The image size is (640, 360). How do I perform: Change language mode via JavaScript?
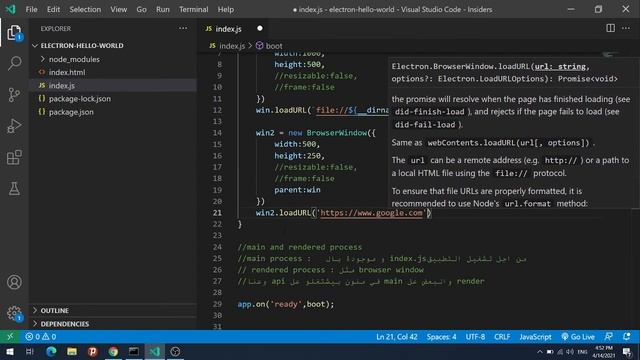(535, 337)
